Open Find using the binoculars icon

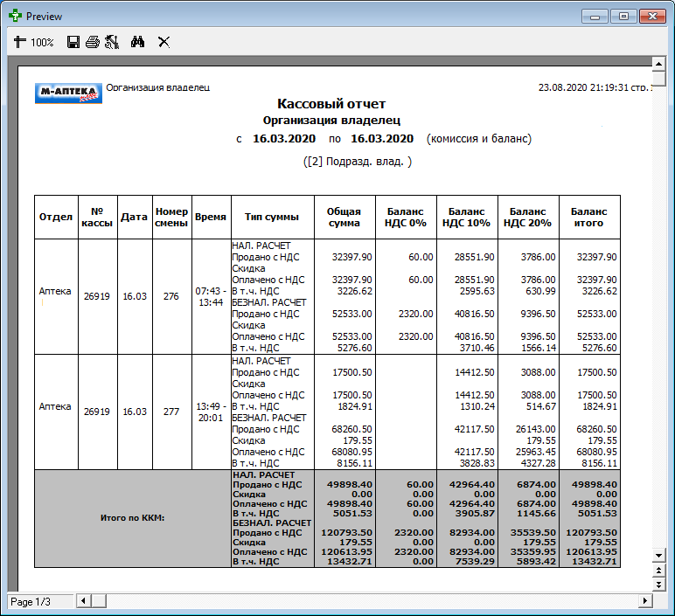point(138,42)
